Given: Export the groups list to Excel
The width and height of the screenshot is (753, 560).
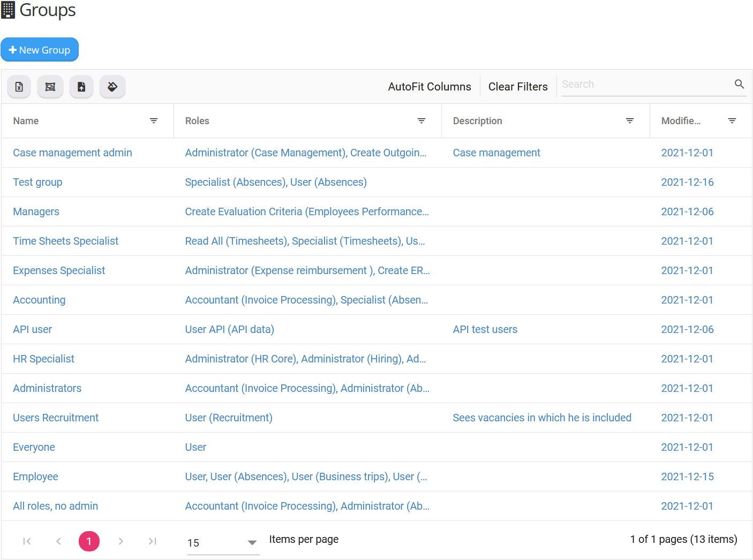Looking at the screenshot, I should 19,86.
